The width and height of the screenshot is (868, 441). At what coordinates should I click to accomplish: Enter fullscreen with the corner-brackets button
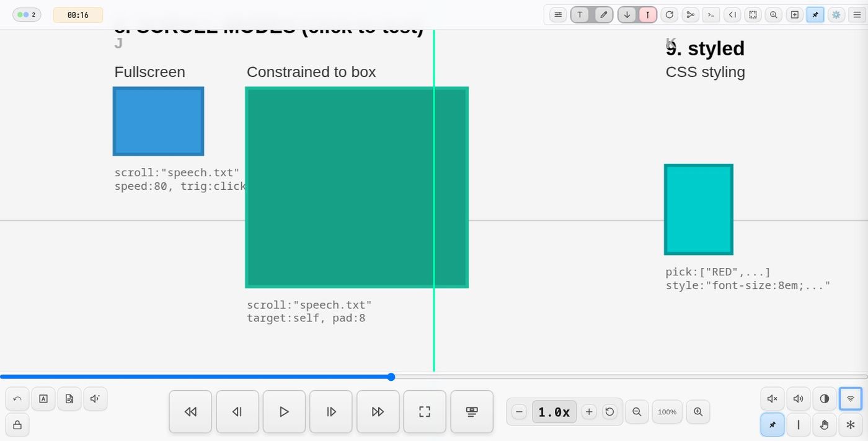pos(425,412)
